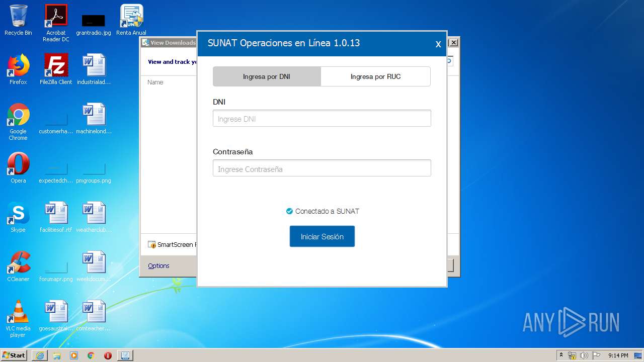The width and height of the screenshot is (644, 362).
Task: Select the expectedch... desktop file
Action: [x=56, y=171]
